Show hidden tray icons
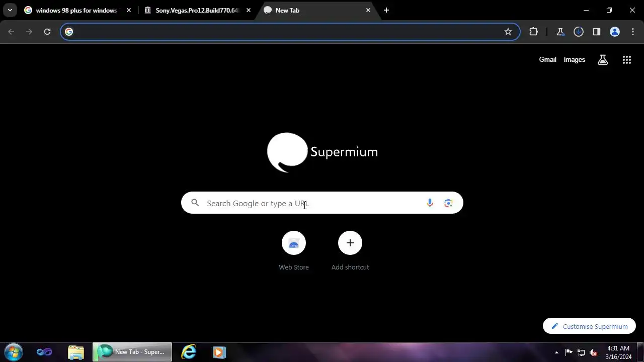Viewport: 644px width, 362px height. pyautogui.click(x=556, y=352)
